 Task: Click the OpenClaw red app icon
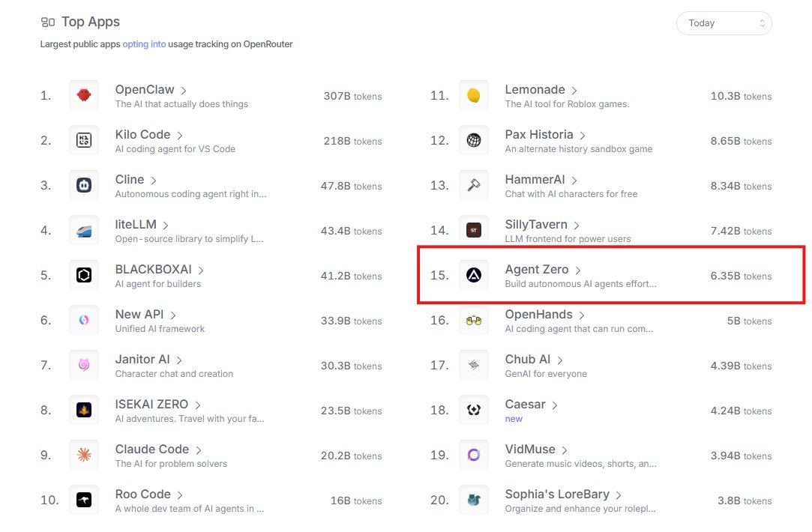tap(84, 95)
